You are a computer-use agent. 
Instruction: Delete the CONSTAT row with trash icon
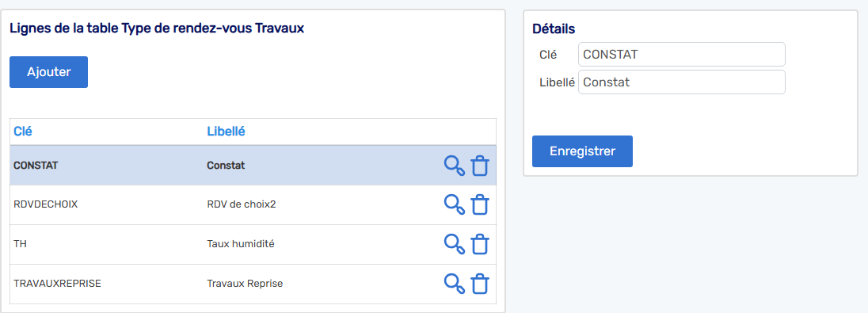(x=480, y=166)
